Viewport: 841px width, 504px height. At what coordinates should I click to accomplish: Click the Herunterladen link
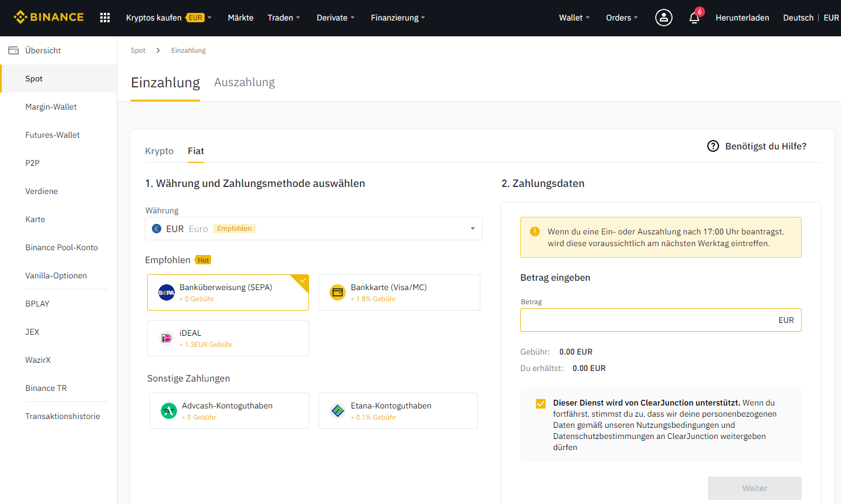(x=742, y=18)
